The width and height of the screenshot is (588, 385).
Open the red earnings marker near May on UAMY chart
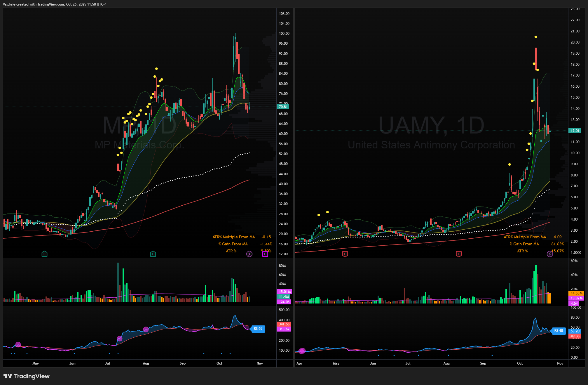(345, 254)
